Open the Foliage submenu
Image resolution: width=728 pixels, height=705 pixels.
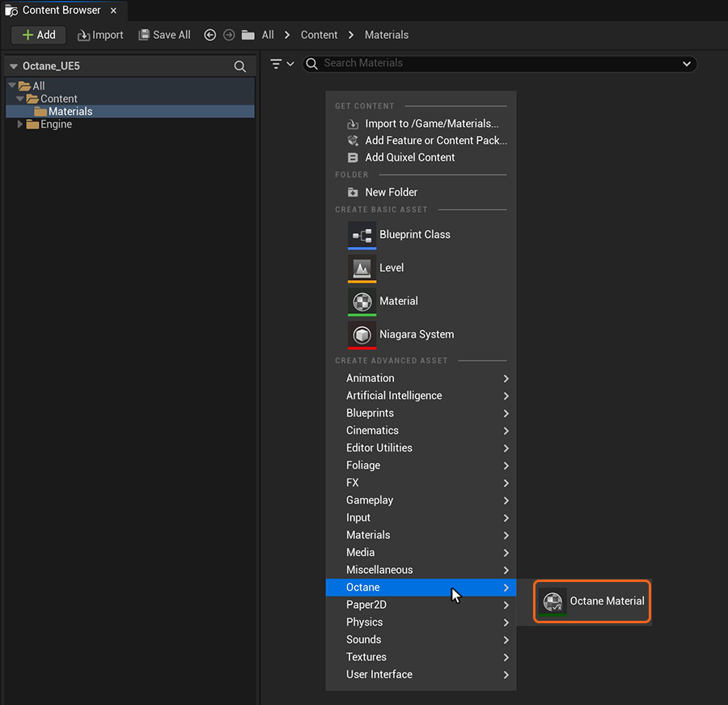pyautogui.click(x=421, y=465)
